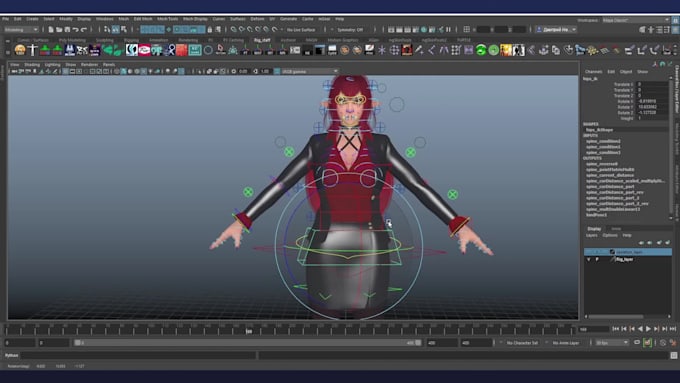Go to the start of playback range
The width and height of the screenshot is (680, 383).
(615, 329)
